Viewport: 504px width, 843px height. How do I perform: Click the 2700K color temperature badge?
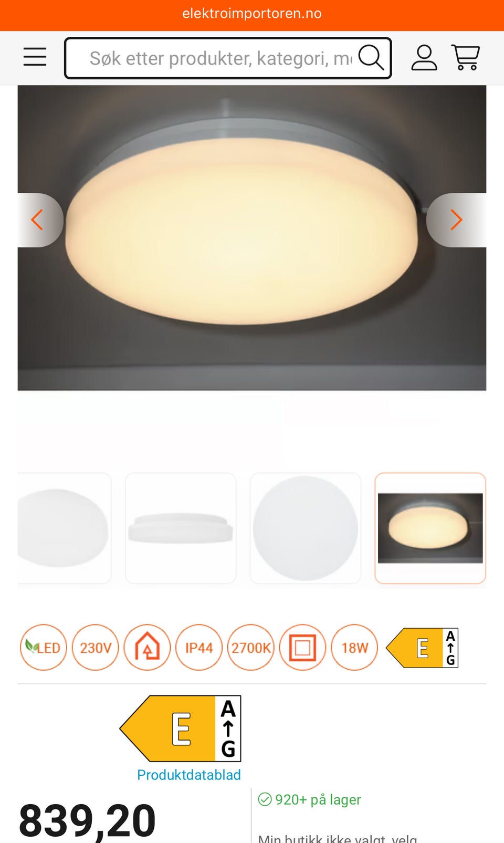[251, 647]
